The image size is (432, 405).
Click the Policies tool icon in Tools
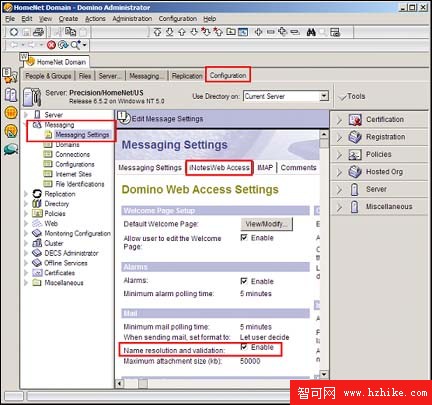pos(355,154)
